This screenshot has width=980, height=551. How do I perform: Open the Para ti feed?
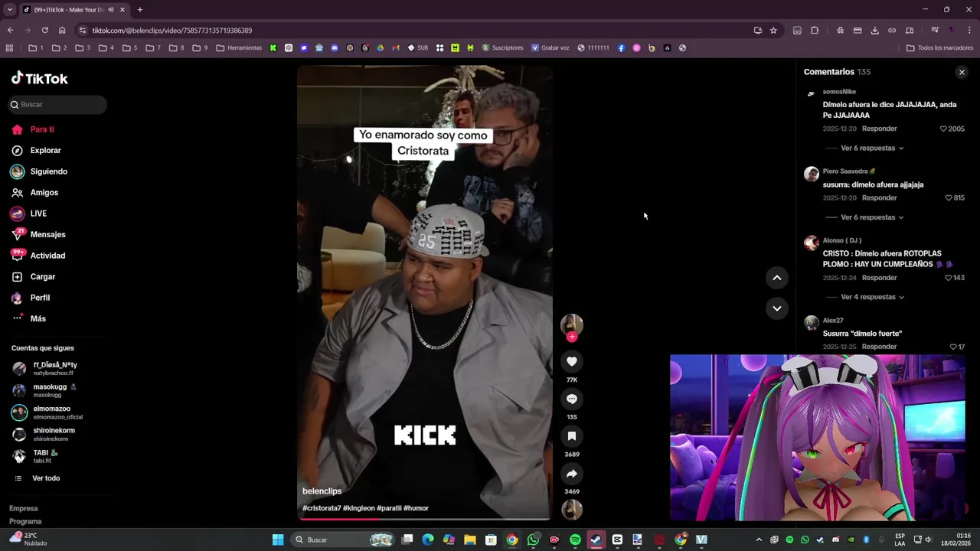[42, 129]
